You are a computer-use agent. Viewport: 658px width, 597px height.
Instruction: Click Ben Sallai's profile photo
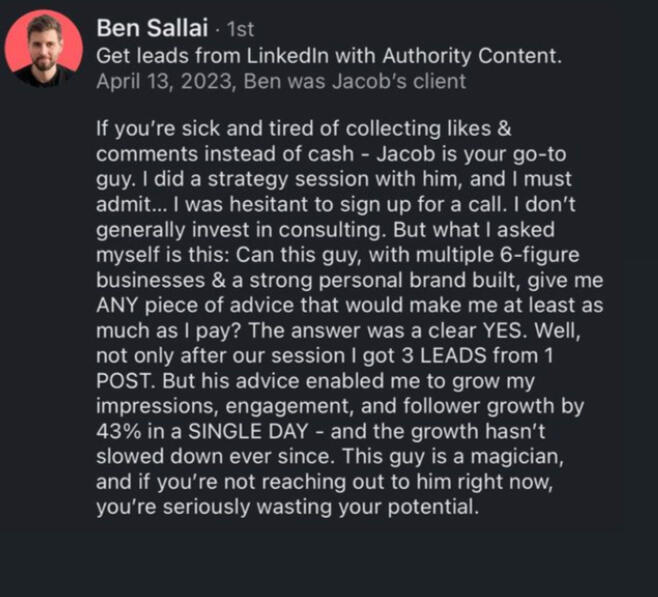click(44, 48)
